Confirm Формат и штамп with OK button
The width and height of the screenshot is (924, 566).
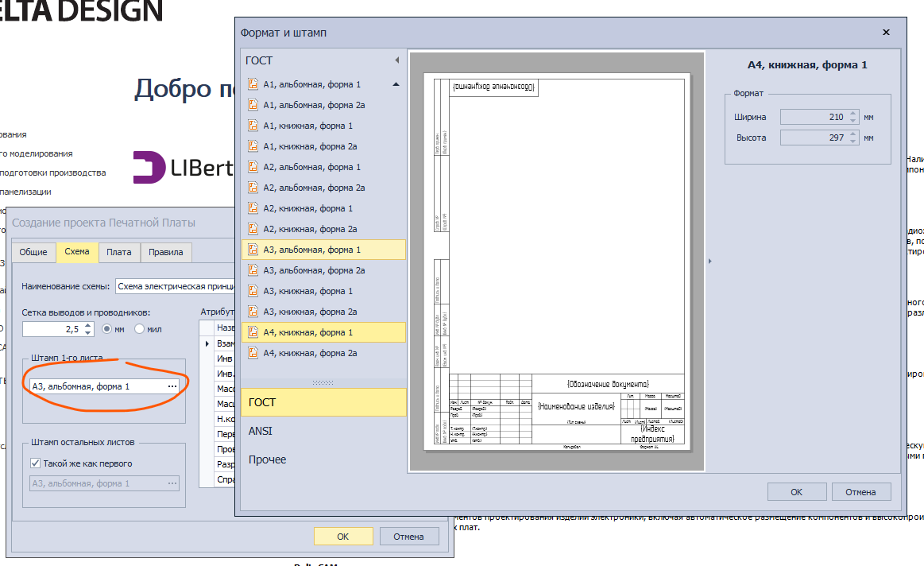point(796,492)
